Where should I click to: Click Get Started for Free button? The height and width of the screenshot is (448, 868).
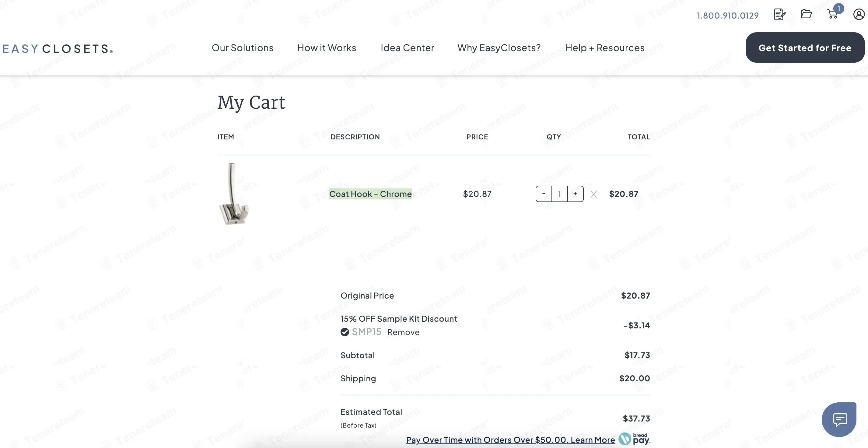pyautogui.click(x=805, y=47)
